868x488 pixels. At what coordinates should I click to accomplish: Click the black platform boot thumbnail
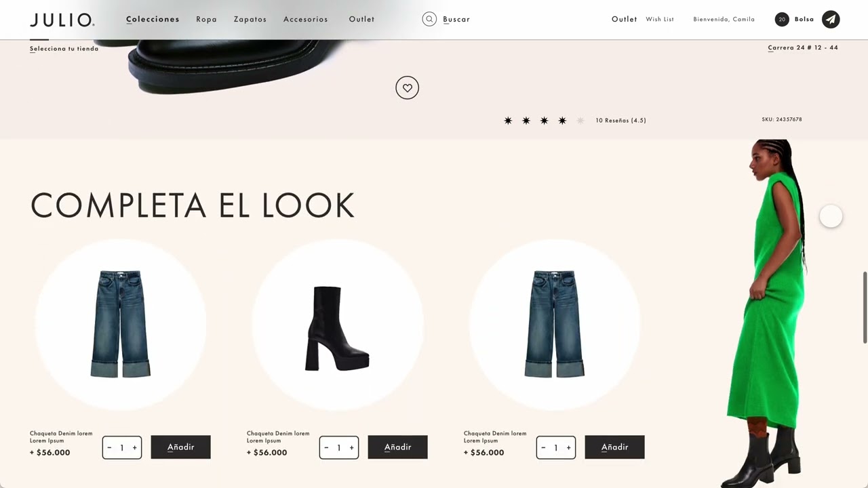337,328
